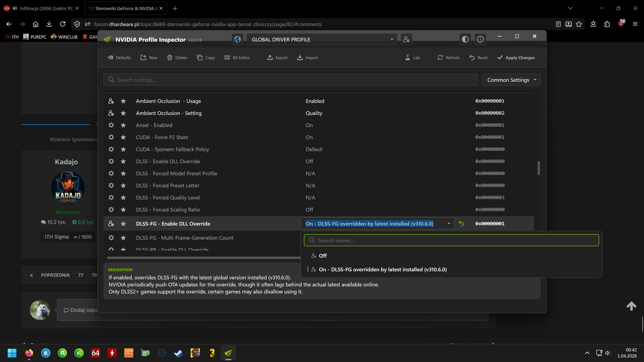Click gear icon for DLSS-FG - Multi-Frame-Generation Count
The width and height of the screenshot is (644, 362).
click(111, 238)
